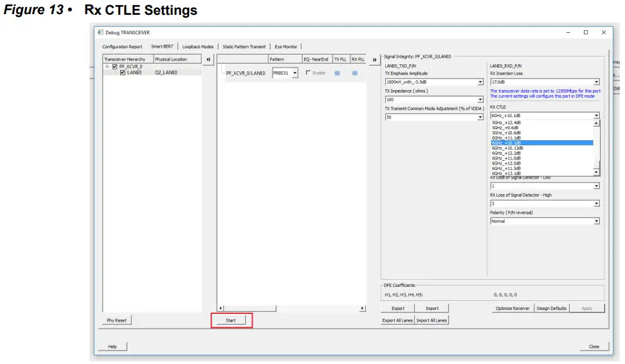This screenshot has width=625, height=364.
Task: Select 5GHz_+12.4dB in CTLE list
Action: coord(542,123)
